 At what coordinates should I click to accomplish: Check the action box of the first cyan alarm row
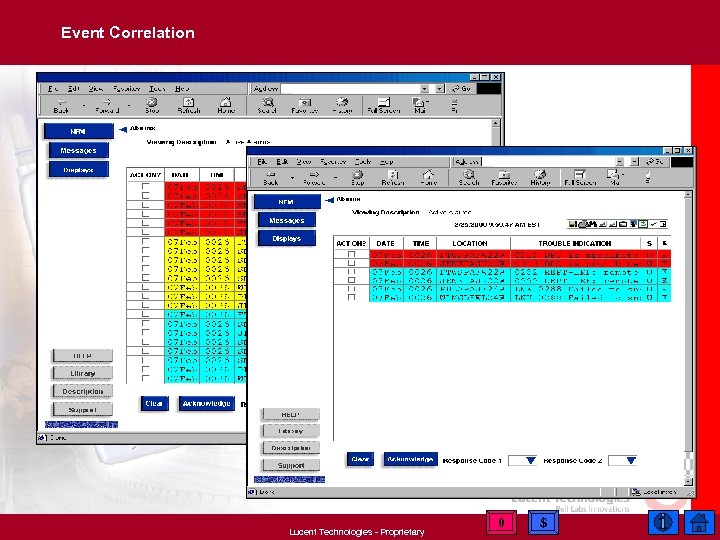(351, 270)
